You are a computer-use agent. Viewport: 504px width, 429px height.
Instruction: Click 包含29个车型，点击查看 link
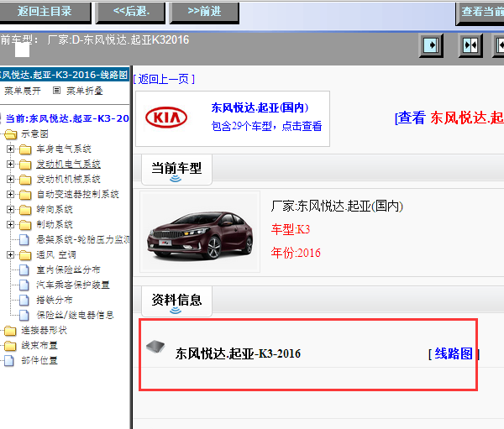pyautogui.click(x=266, y=126)
